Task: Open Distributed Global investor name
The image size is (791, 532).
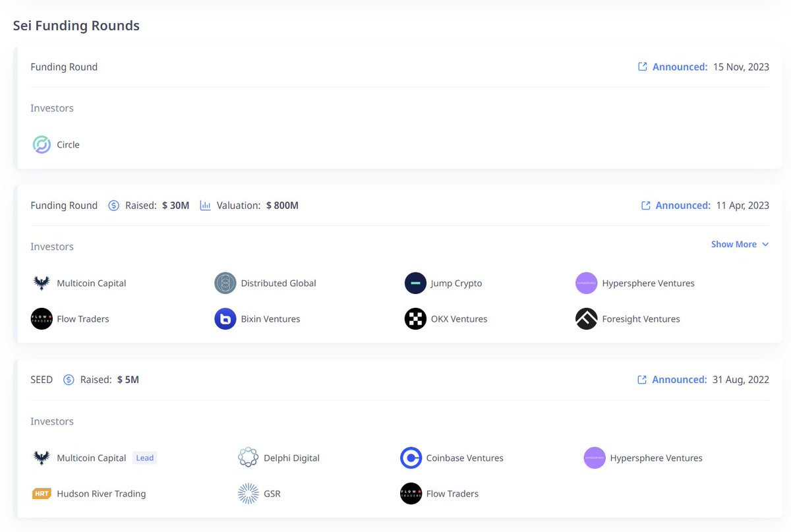Action: coord(279,283)
